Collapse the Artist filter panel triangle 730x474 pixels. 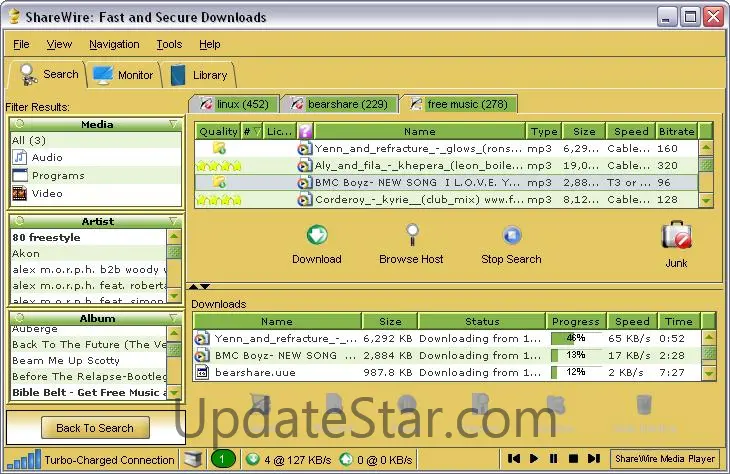click(174, 221)
